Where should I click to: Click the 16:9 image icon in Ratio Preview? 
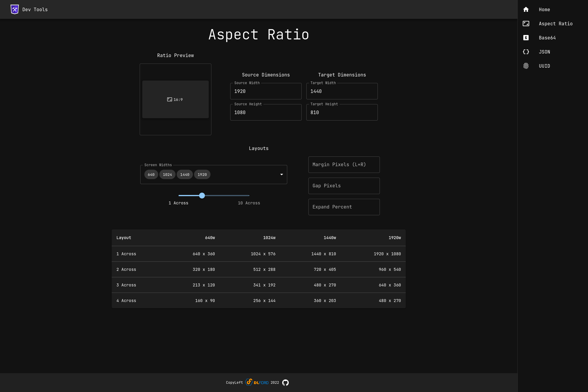[170, 99]
